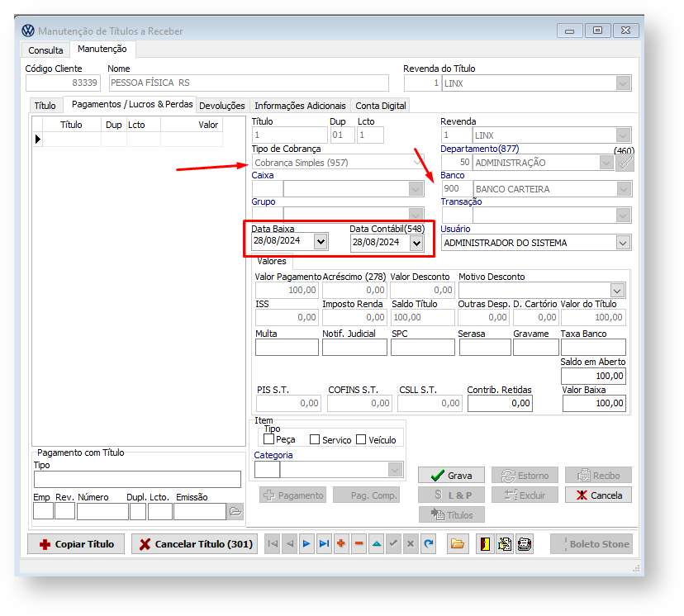The image size is (684, 616).
Task: Open the Caixa dropdown arrow
Action: 416,189
